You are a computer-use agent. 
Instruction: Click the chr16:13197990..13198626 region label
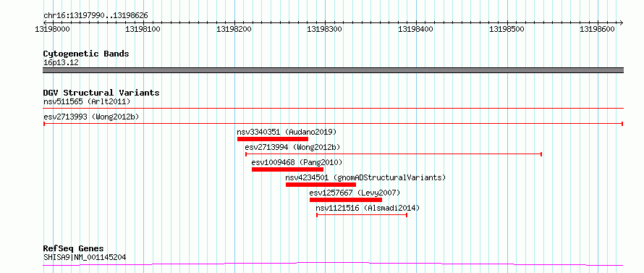coord(96,16)
